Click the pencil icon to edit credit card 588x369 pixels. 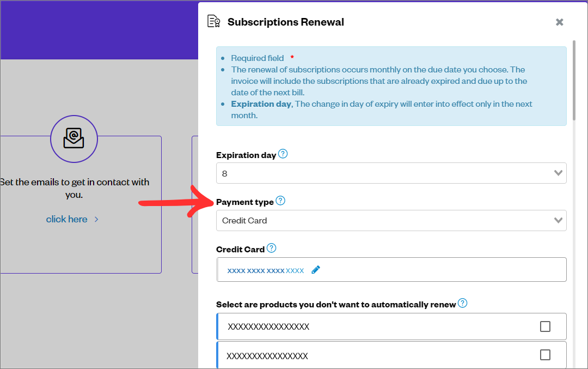tap(316, 270)
